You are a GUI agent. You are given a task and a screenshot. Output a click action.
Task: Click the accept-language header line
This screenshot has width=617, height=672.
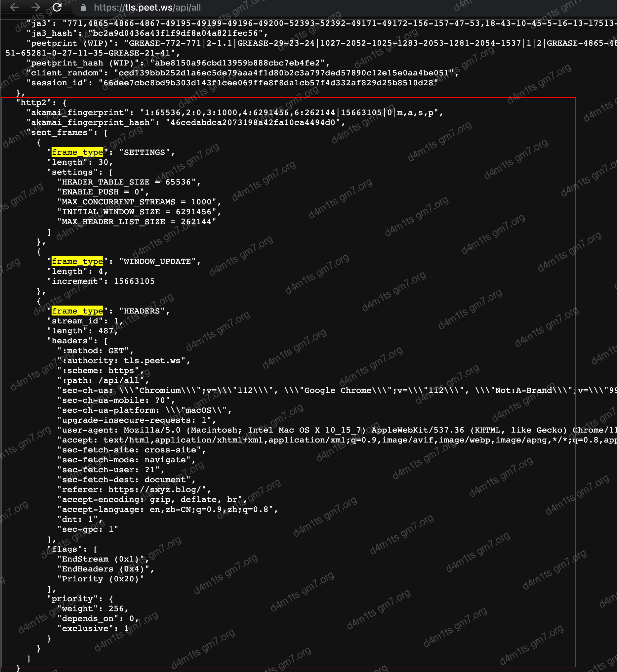[x=168, y=510]
